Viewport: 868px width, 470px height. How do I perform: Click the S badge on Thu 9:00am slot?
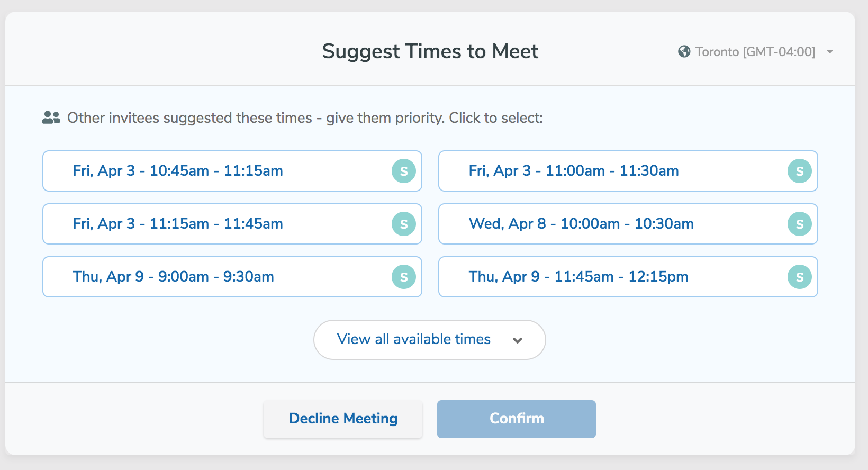(403, 276)
